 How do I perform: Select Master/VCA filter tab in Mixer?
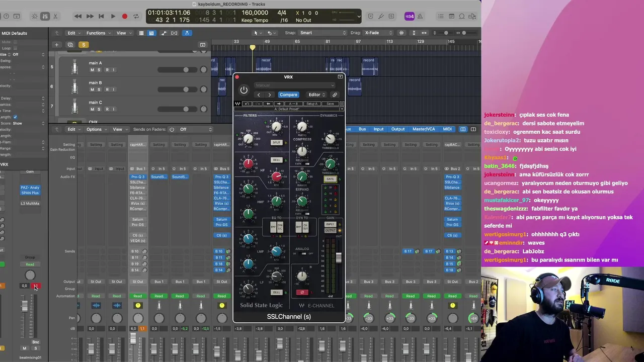(424, 129)
